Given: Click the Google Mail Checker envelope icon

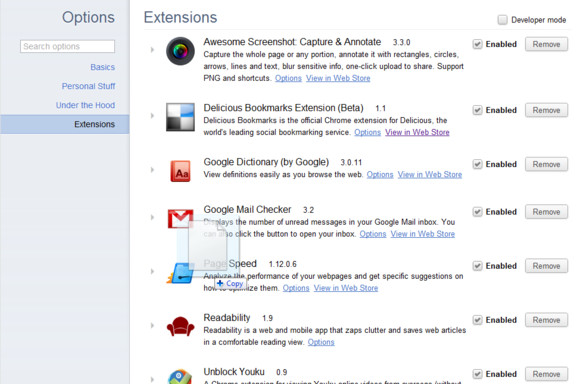Looking at the screenshot, I should [180, 219].
